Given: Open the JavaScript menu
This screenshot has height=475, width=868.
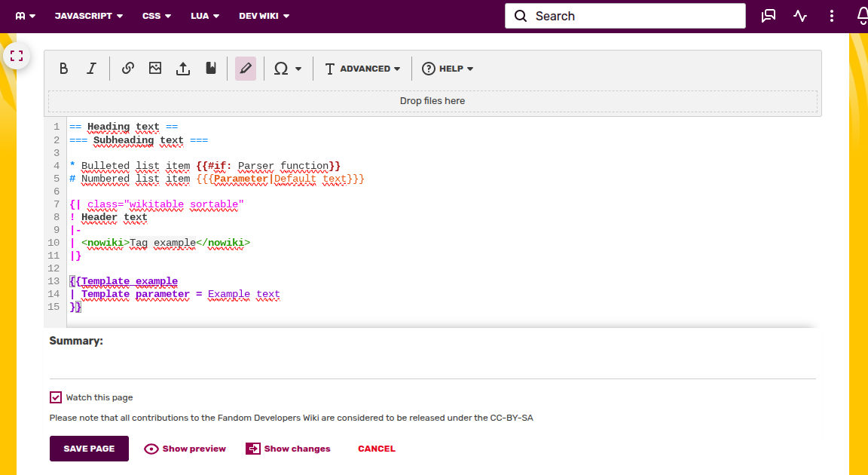Looking at the screenshot, I should 87,15.
